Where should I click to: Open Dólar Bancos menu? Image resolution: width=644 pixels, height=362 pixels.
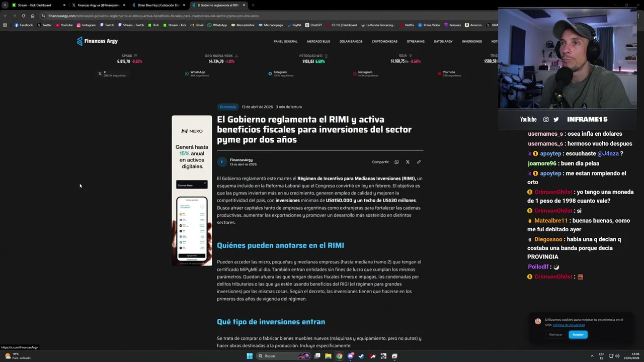click(x=351, y=41)
